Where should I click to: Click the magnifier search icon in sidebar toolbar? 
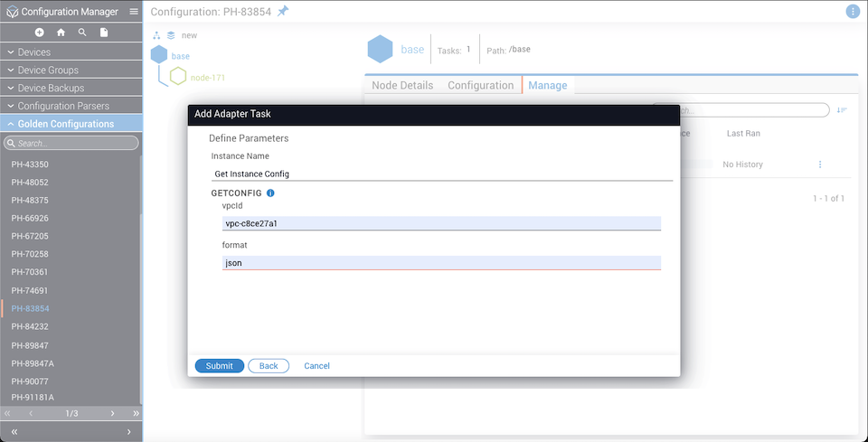pyautogui.click(x=82, y=33)
